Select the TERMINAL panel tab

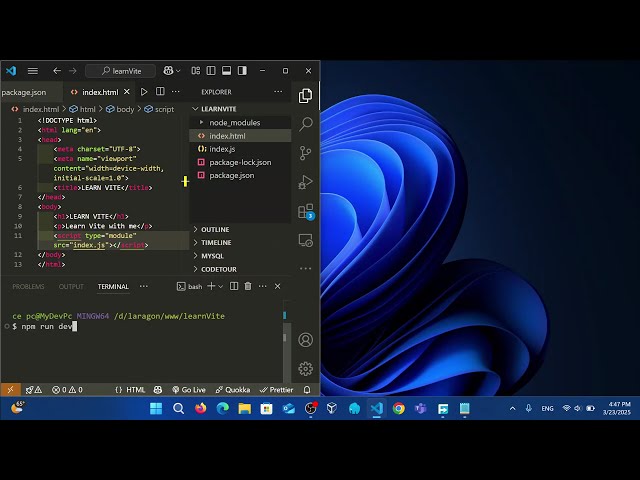113,287
